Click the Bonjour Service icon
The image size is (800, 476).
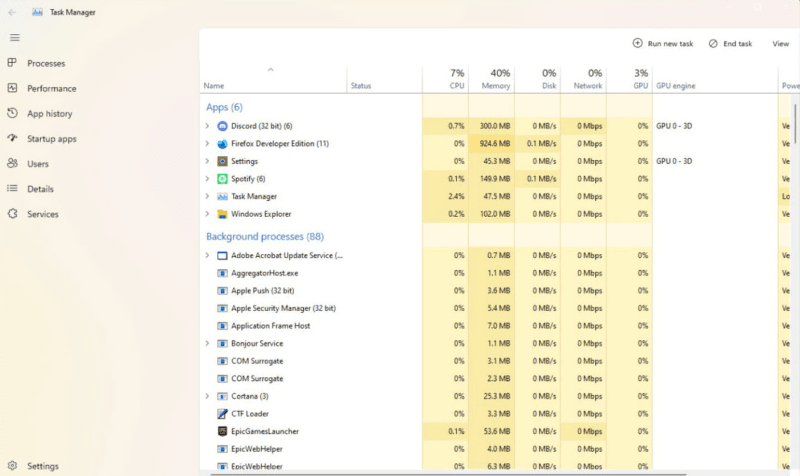point(222,343)
